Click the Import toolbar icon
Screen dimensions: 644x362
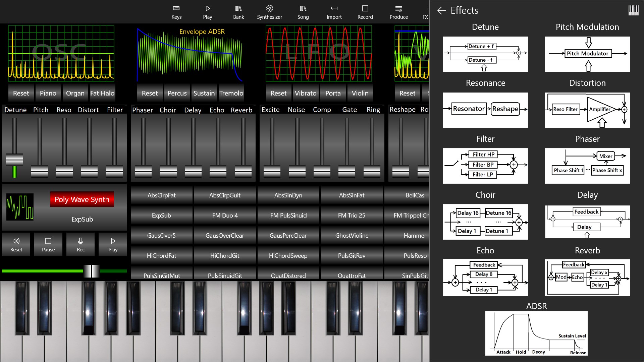[x=334, y=12]
